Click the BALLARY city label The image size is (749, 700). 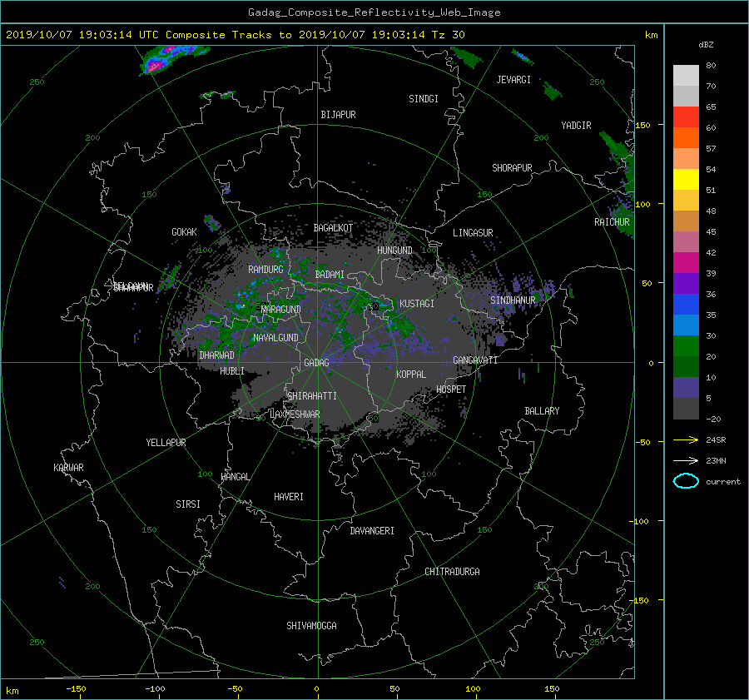click(x=542, y=411)
